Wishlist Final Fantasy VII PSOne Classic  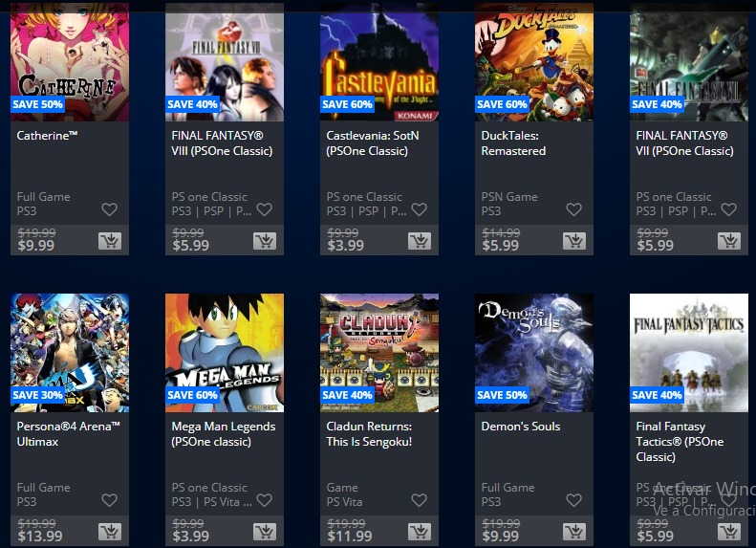728,209
